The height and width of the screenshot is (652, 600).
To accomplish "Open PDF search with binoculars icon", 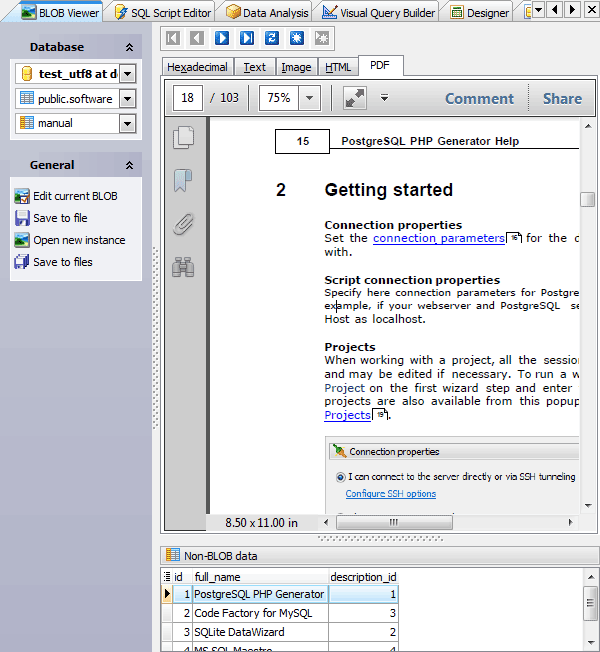I will click(x=183, y=266).
